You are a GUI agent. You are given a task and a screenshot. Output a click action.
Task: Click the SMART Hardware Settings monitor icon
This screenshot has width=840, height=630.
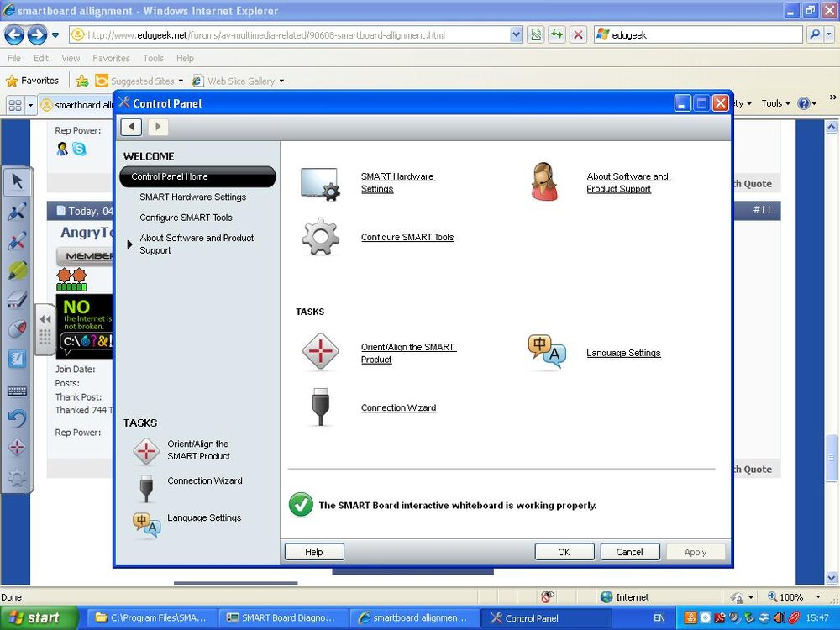tap(320, 184)
